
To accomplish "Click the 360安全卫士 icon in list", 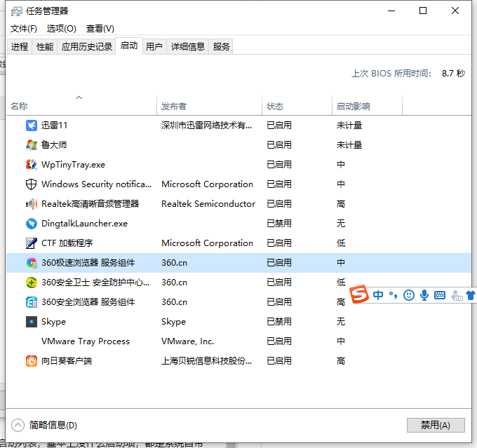I will [x=32, y=283].
